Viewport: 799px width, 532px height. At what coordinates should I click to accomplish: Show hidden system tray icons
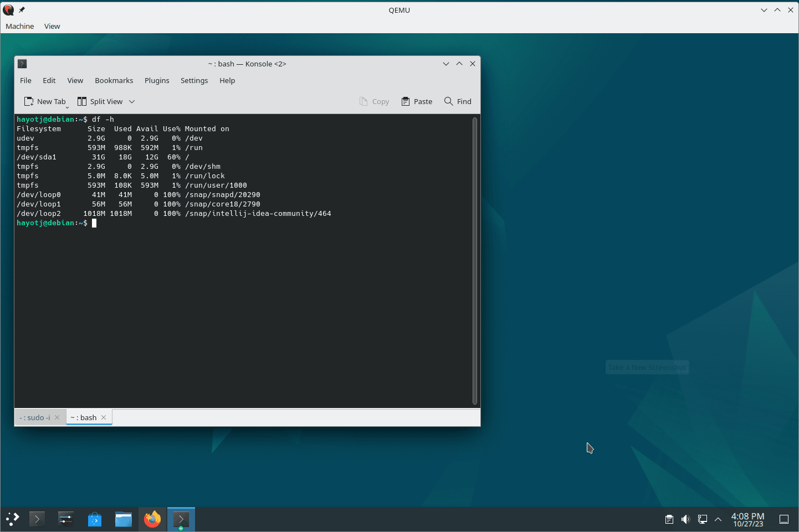pos(718,519)
